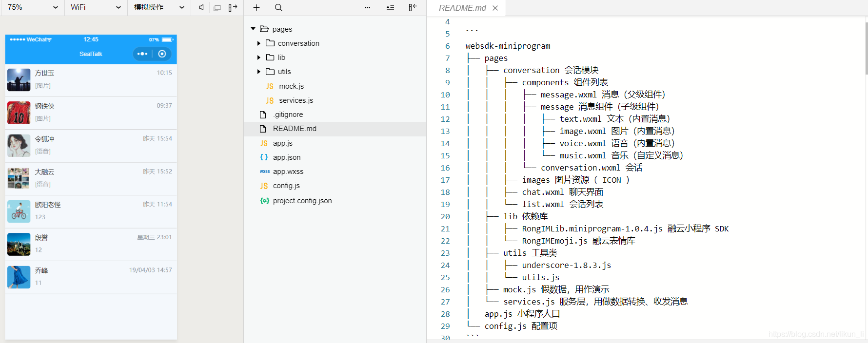Click the JS icon beside mock.js
The height and width of the screenshot is (343, 868).
click(270, 86)
